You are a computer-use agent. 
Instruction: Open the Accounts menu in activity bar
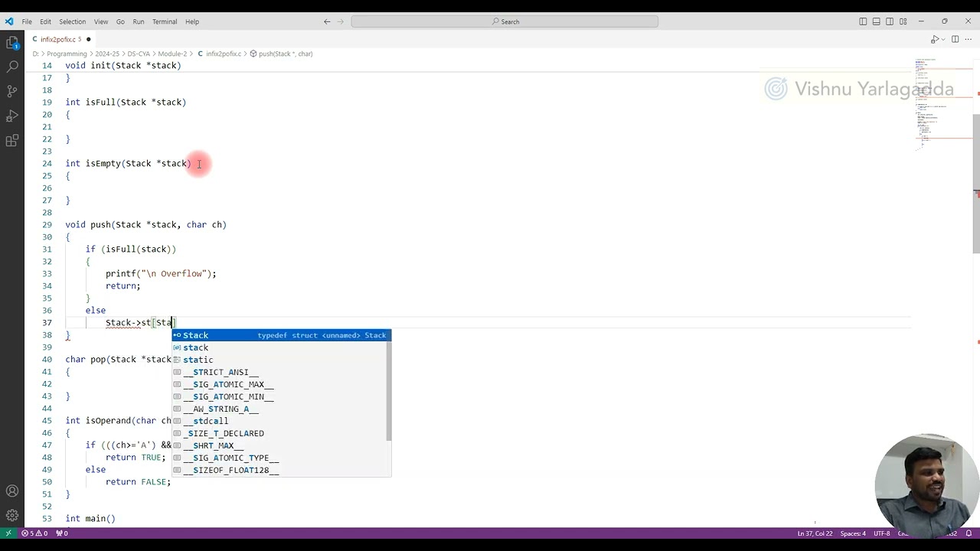point(12,491)
